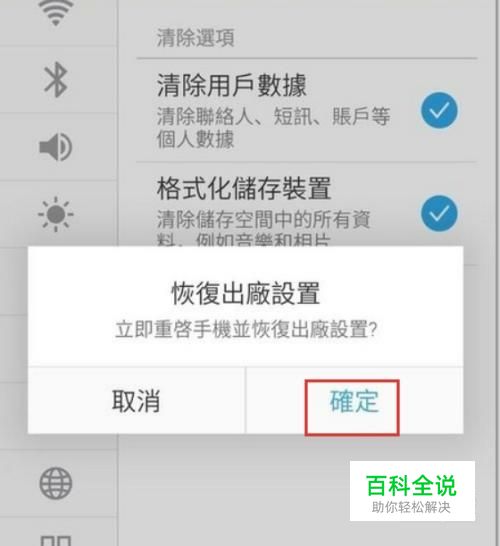Confirm reset with 確定 button
The height and width of the screenshot is (546, 500).
click(354, 401)
